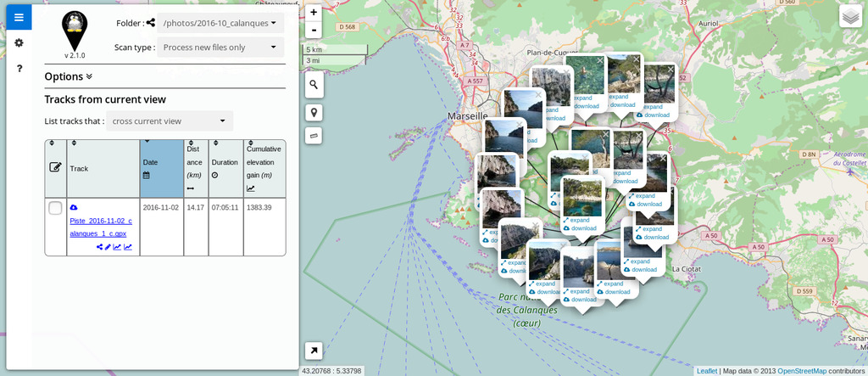This screenshot has height=376, width=868.
Task: Check the Piste_2016-11-02 track checkbox
Action: [55, 209]
